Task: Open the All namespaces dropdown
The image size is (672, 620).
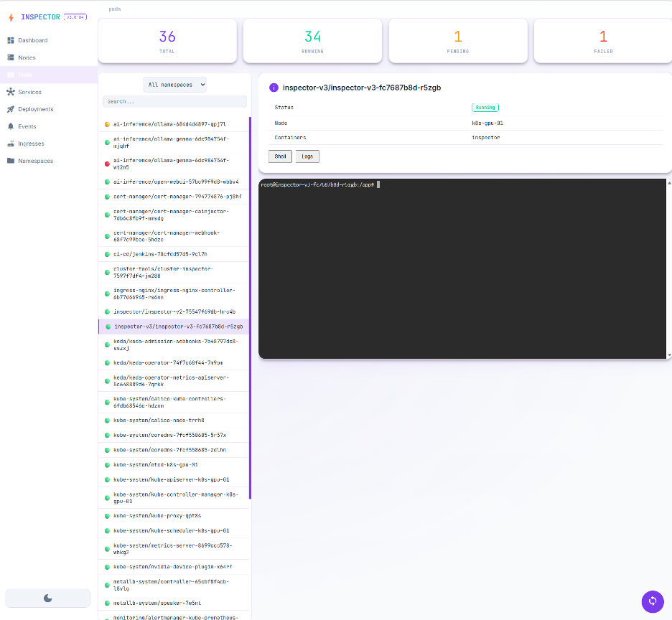Action: pos(175,85)
